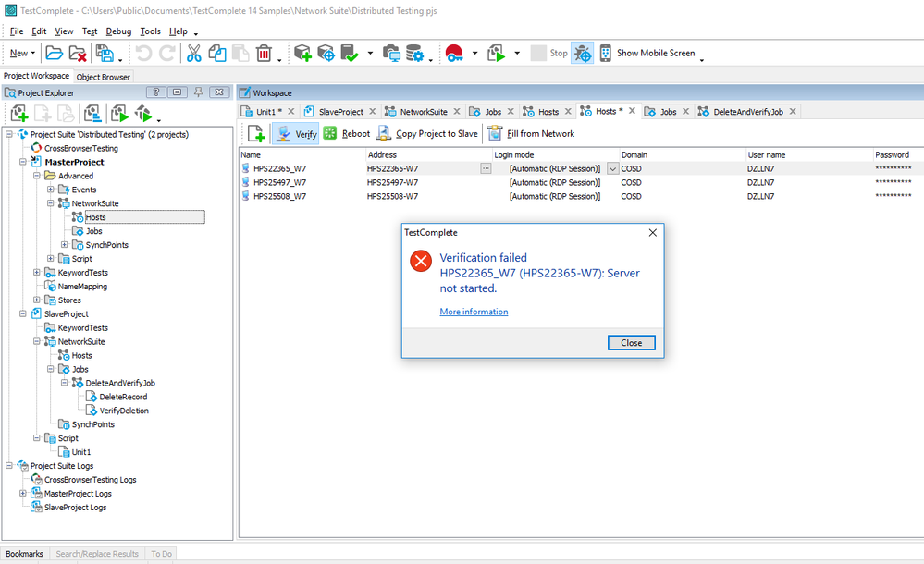Click the Cut scissors icon
Viewport: 924px width, 564px height.
[x=194, y=54]
